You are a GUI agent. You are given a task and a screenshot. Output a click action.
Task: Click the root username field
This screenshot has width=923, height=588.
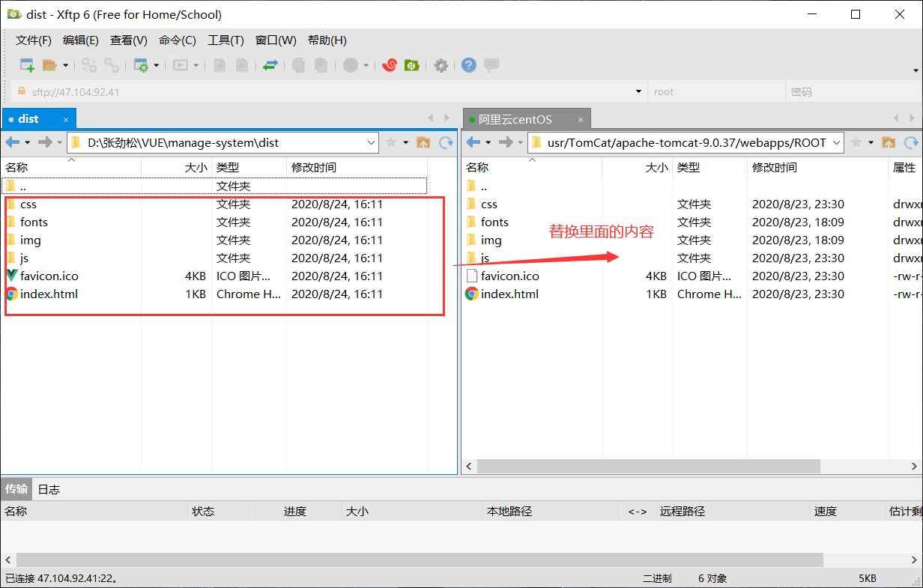click(715, 92)
